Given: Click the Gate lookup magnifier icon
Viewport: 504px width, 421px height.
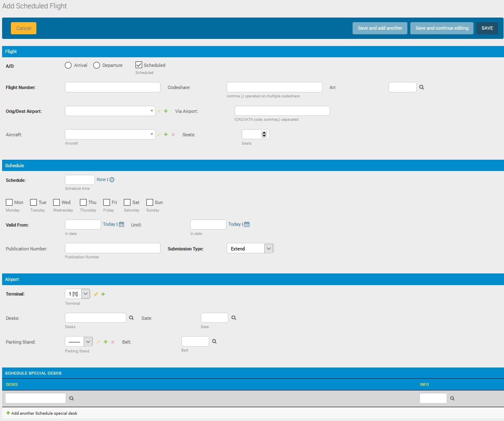Looking at the screenshot, I should [234, 318].
